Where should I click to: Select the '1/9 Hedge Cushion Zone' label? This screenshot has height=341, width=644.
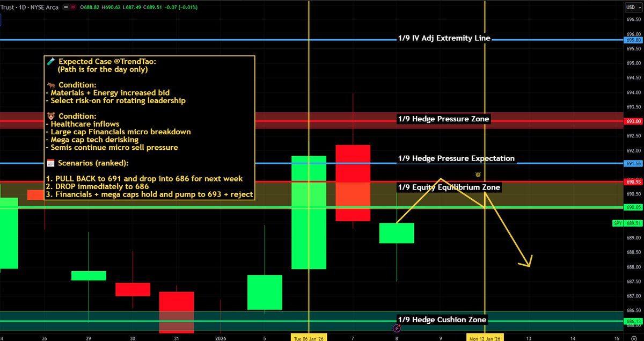[x=442, y=320]
